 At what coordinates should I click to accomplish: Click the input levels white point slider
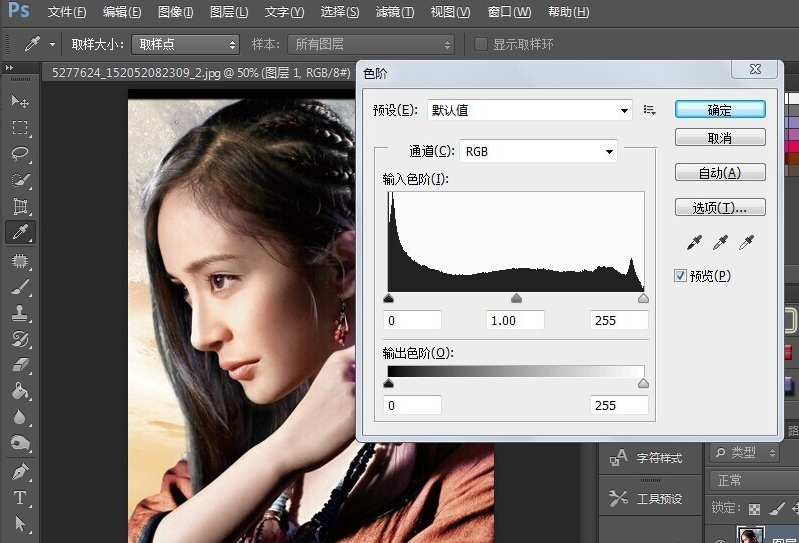tap(643, 298)
